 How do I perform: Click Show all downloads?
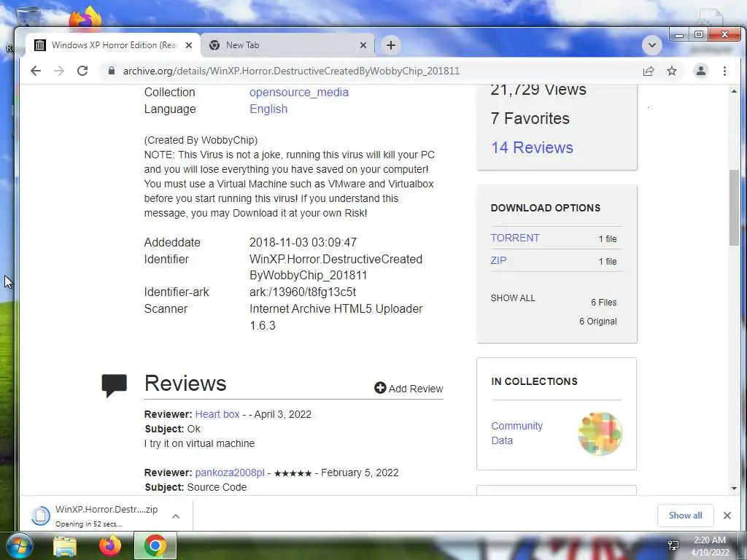point(685,516)
